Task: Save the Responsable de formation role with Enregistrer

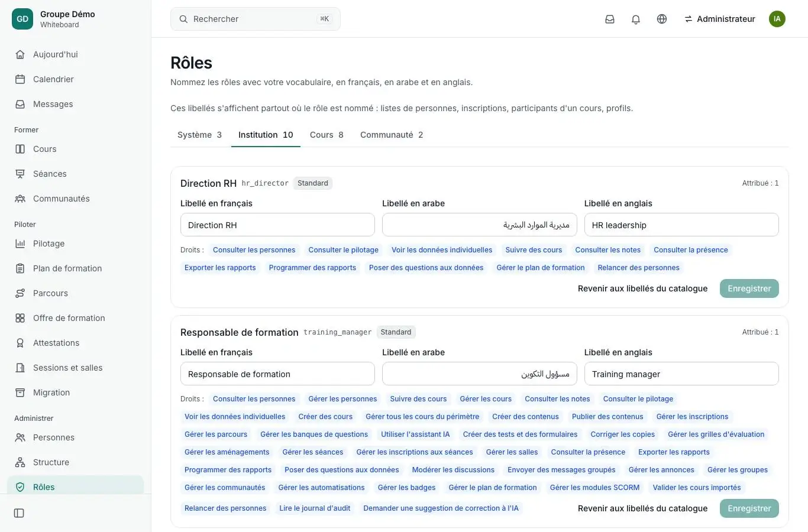Action: click(x=749, y=508)
